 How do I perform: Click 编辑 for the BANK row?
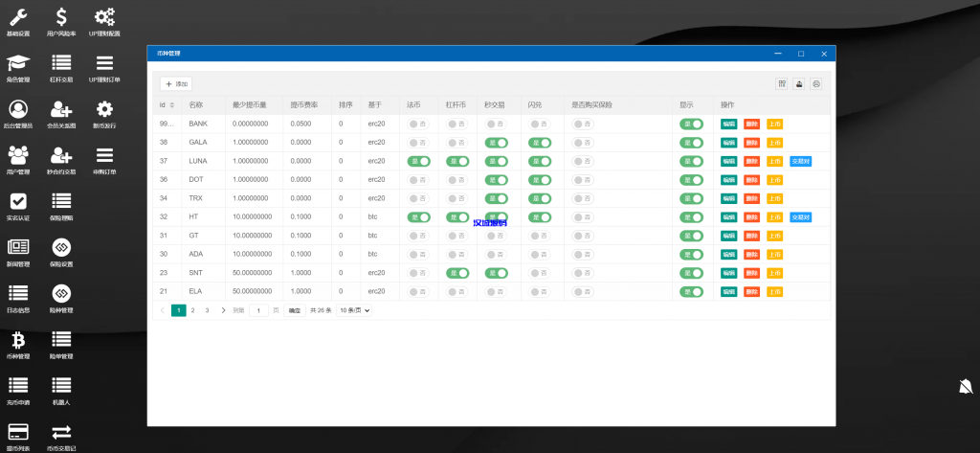click(728, 124)
